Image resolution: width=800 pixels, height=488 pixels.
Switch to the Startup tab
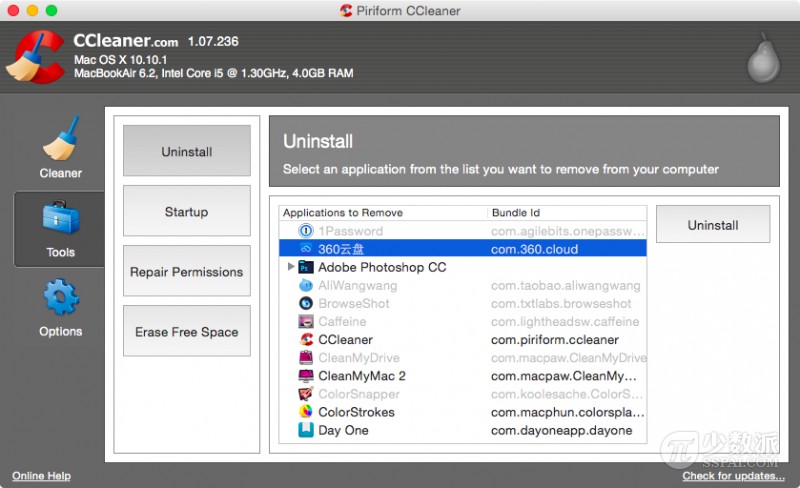coord(187,211)
